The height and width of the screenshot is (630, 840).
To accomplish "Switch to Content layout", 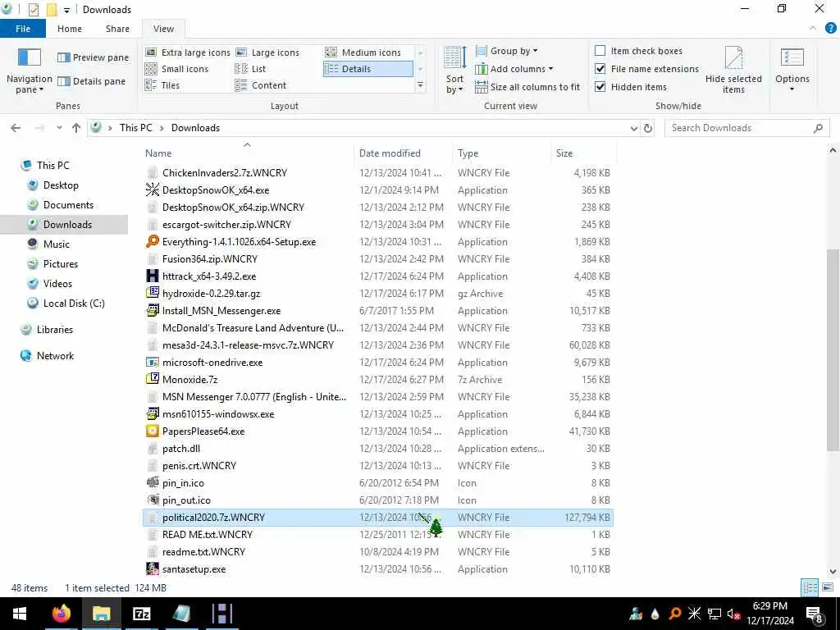I will pyautogui.click(x=260, y=85).
